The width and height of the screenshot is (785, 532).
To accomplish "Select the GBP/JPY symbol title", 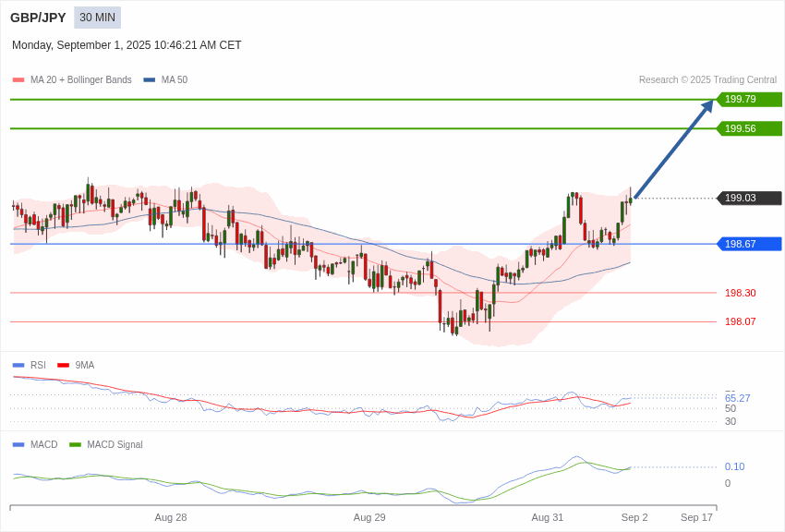I will point(37,18).
